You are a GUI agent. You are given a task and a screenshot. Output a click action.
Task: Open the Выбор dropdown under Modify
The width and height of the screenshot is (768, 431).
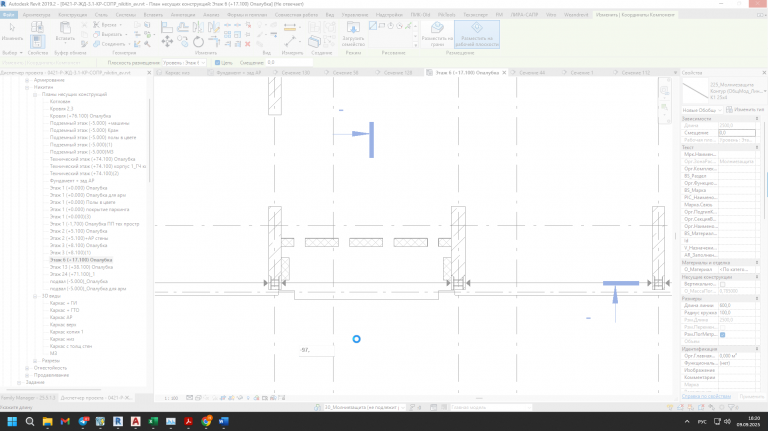[x=12, y=52]
